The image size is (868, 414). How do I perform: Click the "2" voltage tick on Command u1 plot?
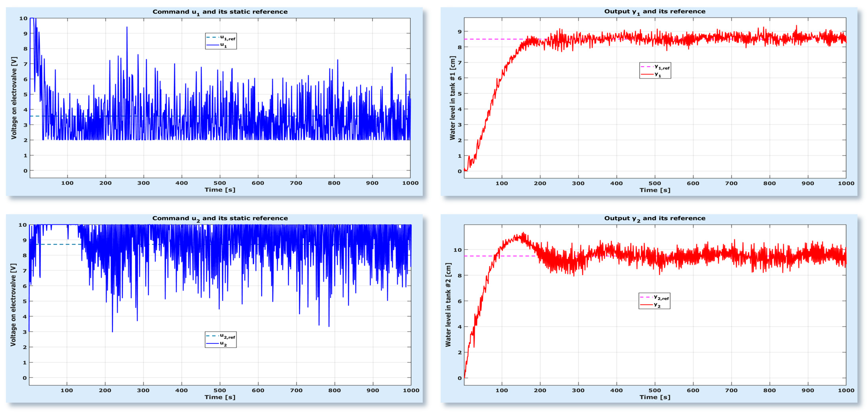click(25, 140)
